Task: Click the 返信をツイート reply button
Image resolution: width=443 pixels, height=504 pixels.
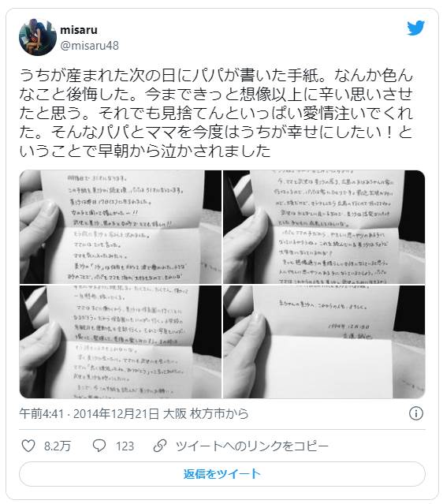Action: click(x=222, y=474)
